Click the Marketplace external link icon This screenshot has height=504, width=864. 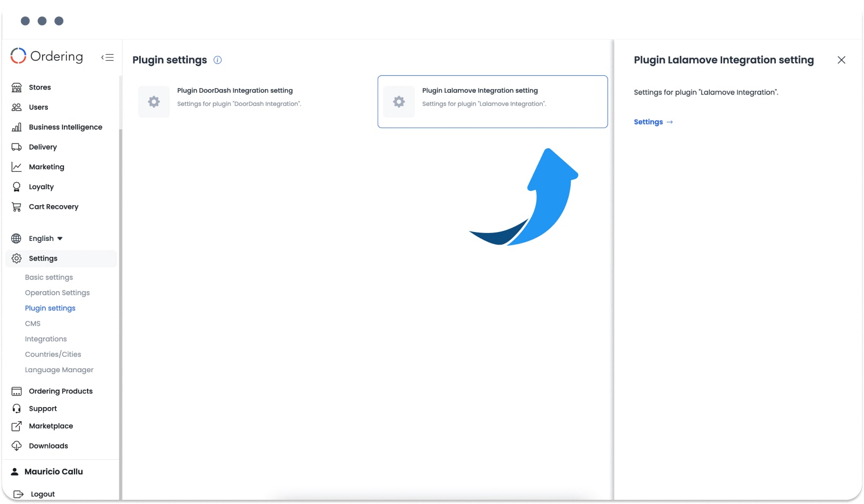[17, 426]
